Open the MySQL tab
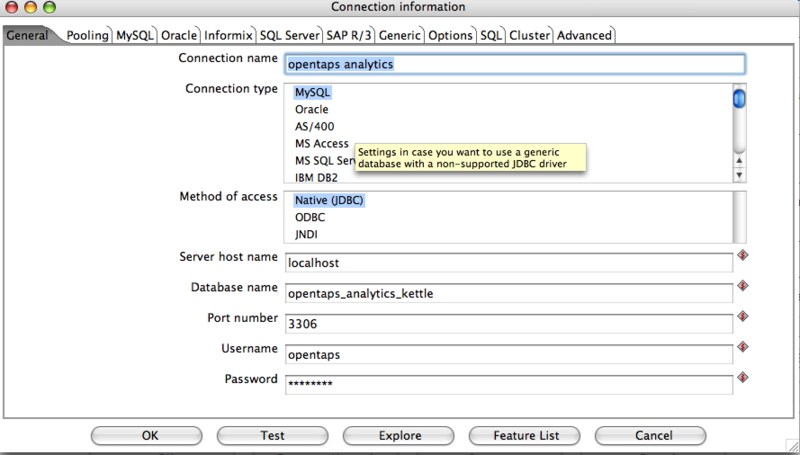Image resolution: width=800 pixels, height=455 pixels. click(135, 35)
